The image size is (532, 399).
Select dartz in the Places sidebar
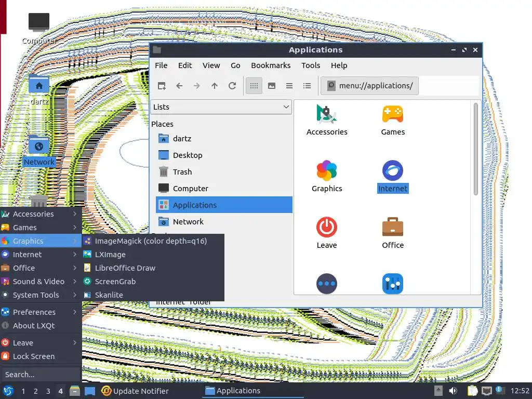tap(224, 138)
